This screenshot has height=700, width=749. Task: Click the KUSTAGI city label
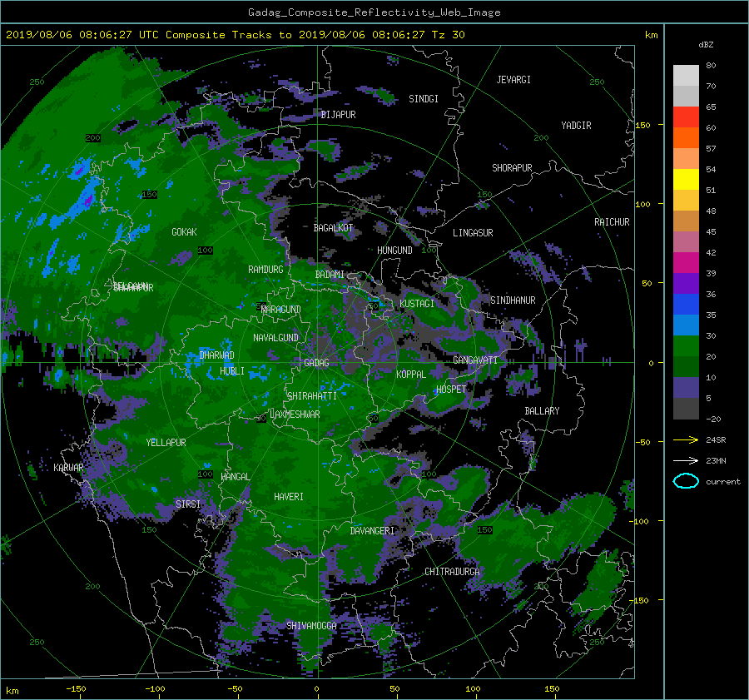pos(417,304)
